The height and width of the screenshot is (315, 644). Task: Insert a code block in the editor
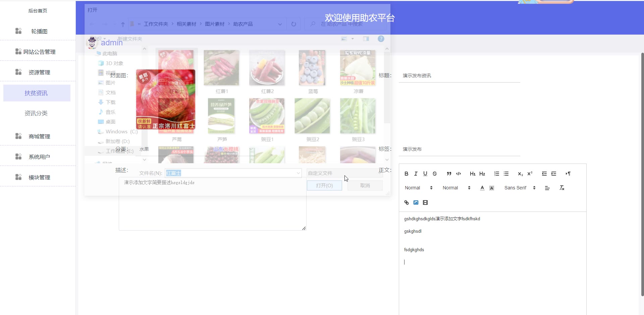(x=459, y=174)
